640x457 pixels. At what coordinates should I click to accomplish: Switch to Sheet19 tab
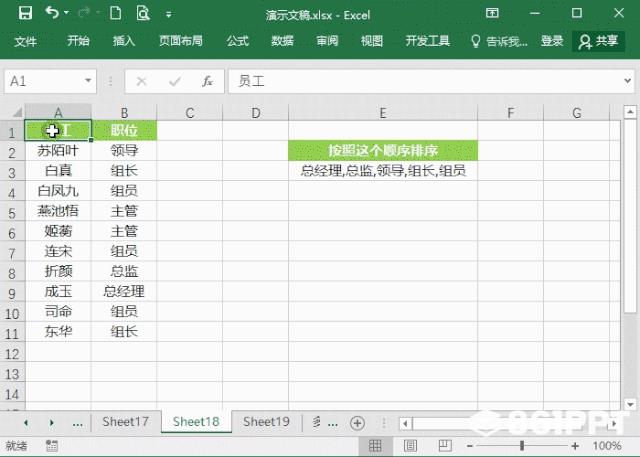[x=266, y=422]
